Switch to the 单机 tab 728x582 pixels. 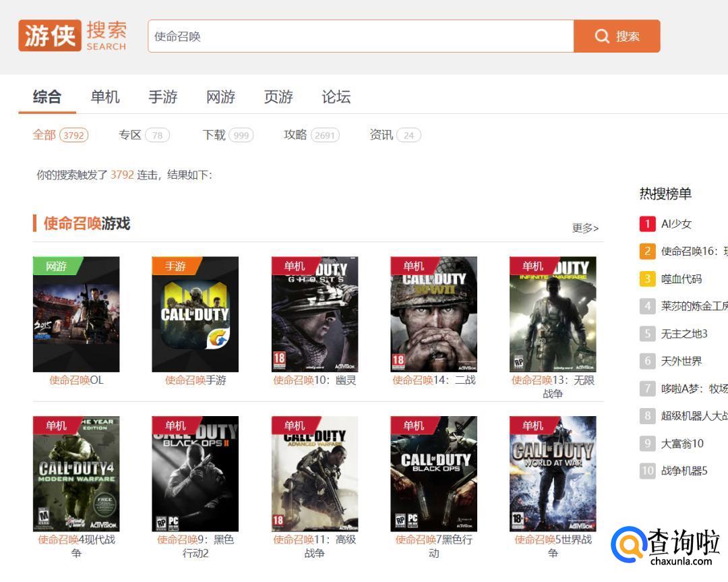[105, 96]
